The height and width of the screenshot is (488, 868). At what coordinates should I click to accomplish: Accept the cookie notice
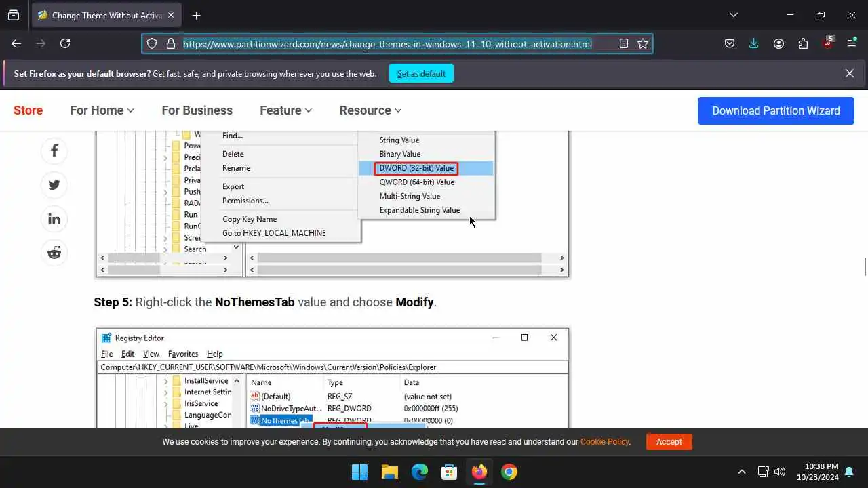click(669, 441)
